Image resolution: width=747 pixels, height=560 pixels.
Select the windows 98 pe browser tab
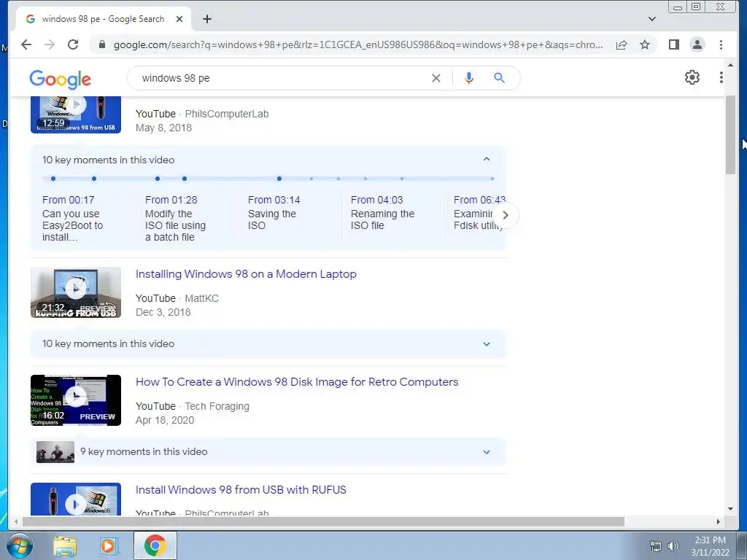[x=103, y=19]
